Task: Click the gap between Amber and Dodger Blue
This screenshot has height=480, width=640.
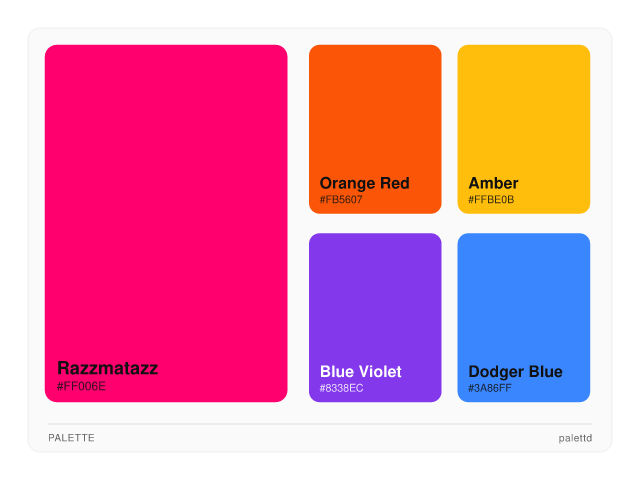Action: point(523,223)
